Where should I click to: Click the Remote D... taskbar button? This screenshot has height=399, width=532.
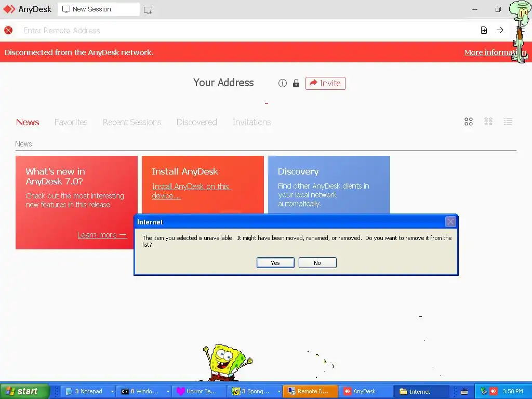coord(311,391)
